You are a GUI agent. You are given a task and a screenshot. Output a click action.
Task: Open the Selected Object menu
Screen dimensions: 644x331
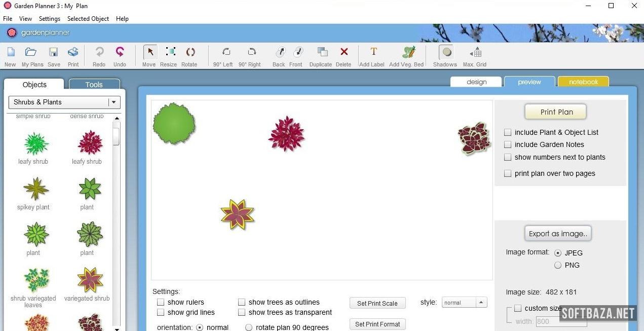[x=88, y=19]
